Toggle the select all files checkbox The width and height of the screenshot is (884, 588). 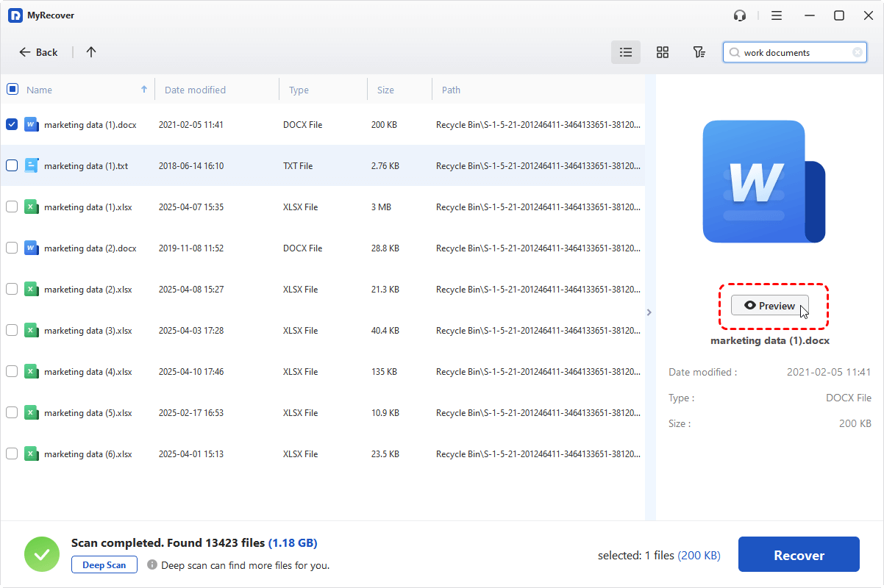[12, 89]
